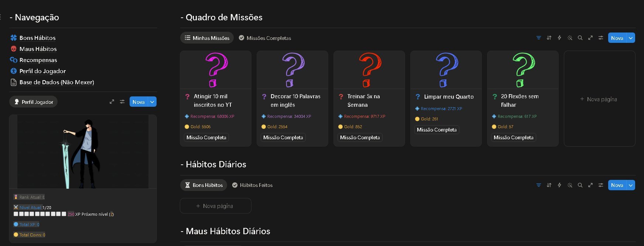
Task: Open Nova dropdown arrow in Quadro de Missões
Action: point(631,38)
